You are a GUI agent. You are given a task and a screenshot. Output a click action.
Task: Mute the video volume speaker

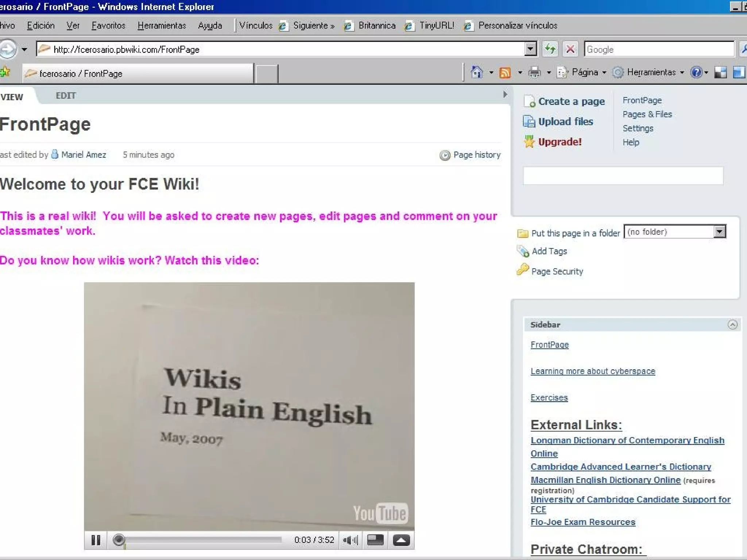click(x=350, y=540)
